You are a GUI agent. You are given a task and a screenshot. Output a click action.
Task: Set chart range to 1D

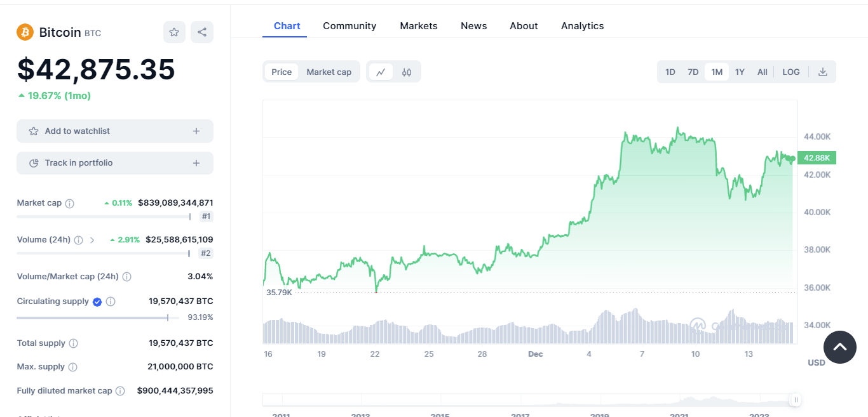point(670,72)
